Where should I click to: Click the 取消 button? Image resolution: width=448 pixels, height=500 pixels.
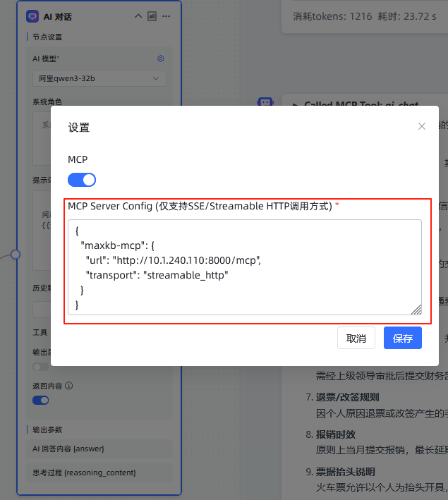coord(356,338)
